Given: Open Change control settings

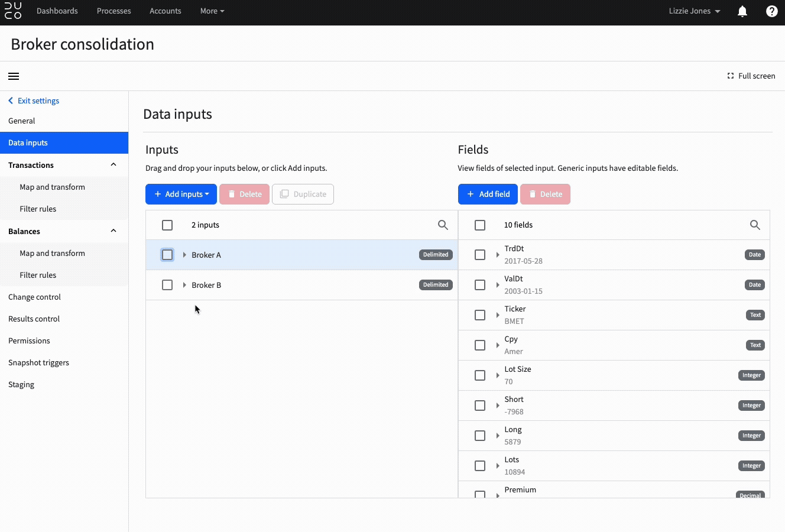Looking at the screenshot, I should click(x=64, y=297).
